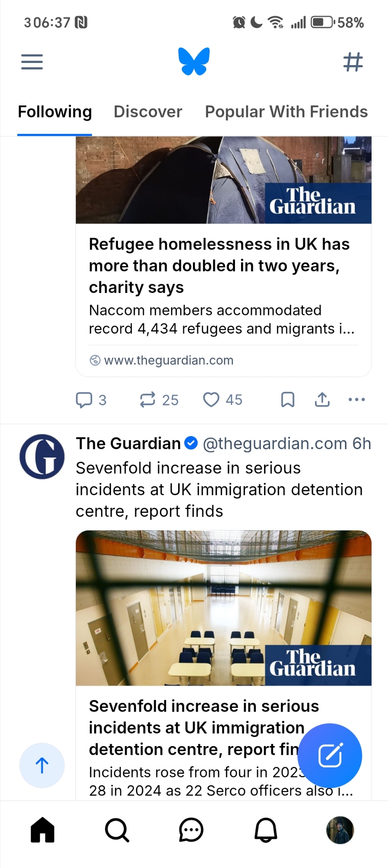Switch to Popular With Friends tab
Screen dimensions: 388x868
pos(286,112)
